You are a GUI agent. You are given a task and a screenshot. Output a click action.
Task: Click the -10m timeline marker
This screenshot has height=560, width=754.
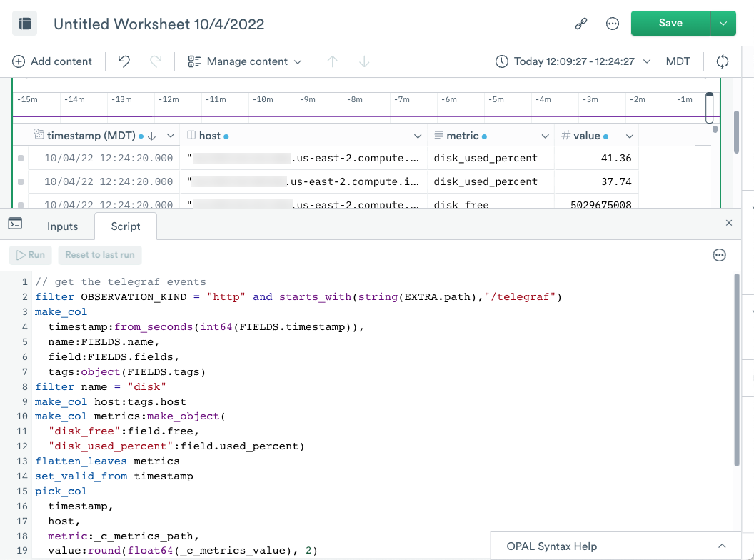(x=263, y=99)
